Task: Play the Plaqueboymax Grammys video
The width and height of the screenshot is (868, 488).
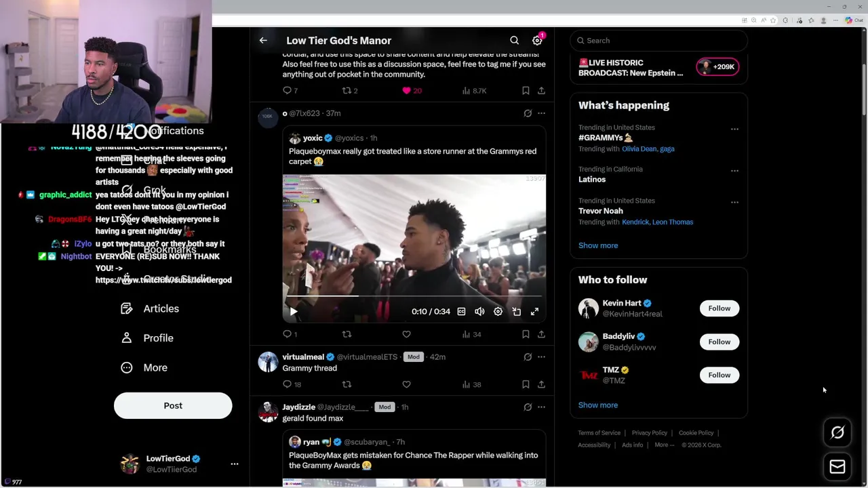Action: [293, 311]
